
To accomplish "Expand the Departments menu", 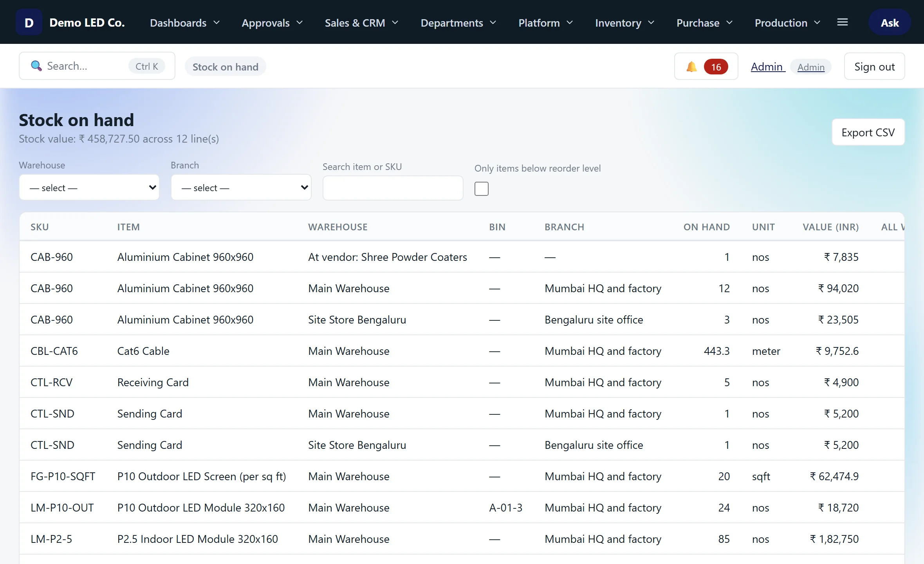I will click(x=458, y=23).
